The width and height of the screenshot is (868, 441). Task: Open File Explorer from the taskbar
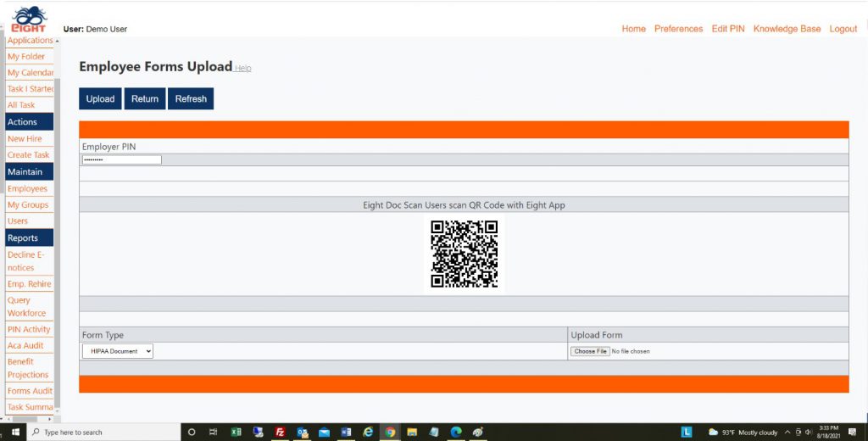coord(412,433)
